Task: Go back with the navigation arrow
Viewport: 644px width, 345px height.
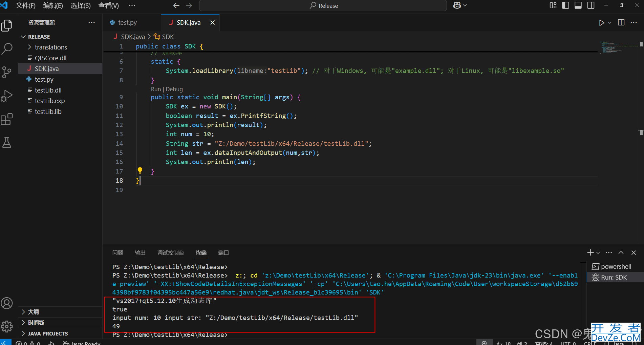Action: click(176, 5)
